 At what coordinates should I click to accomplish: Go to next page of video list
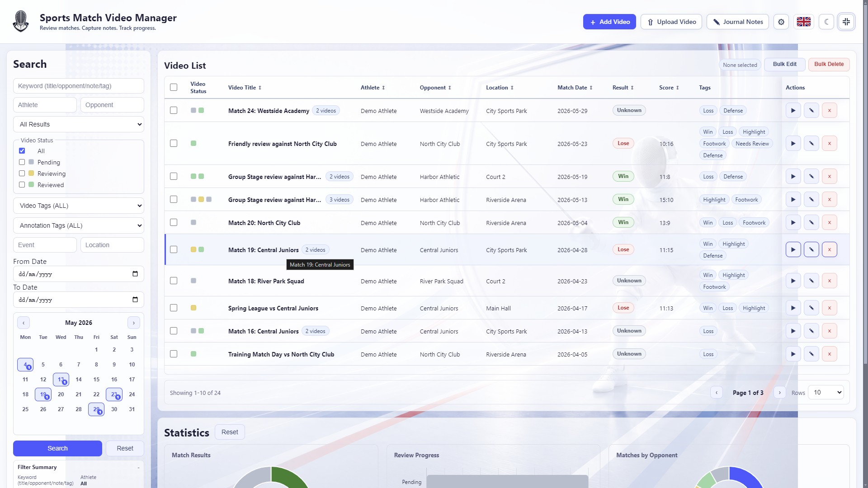[780, 393]
